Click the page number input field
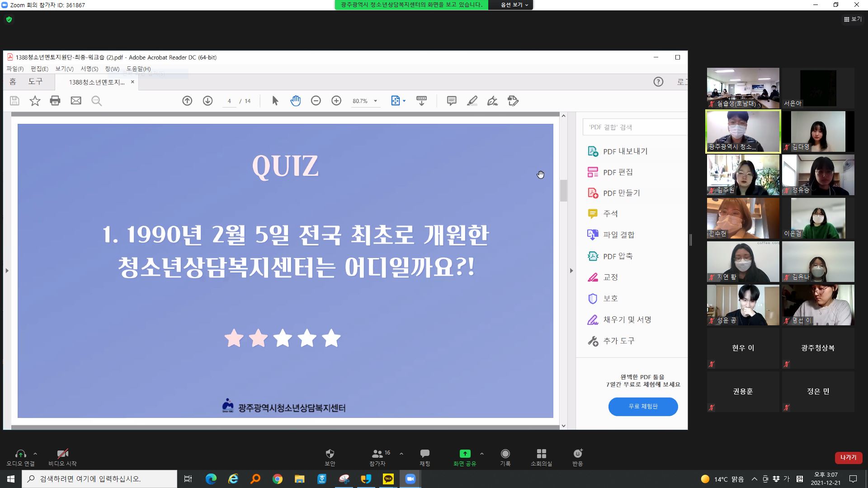 pos(229,101)
